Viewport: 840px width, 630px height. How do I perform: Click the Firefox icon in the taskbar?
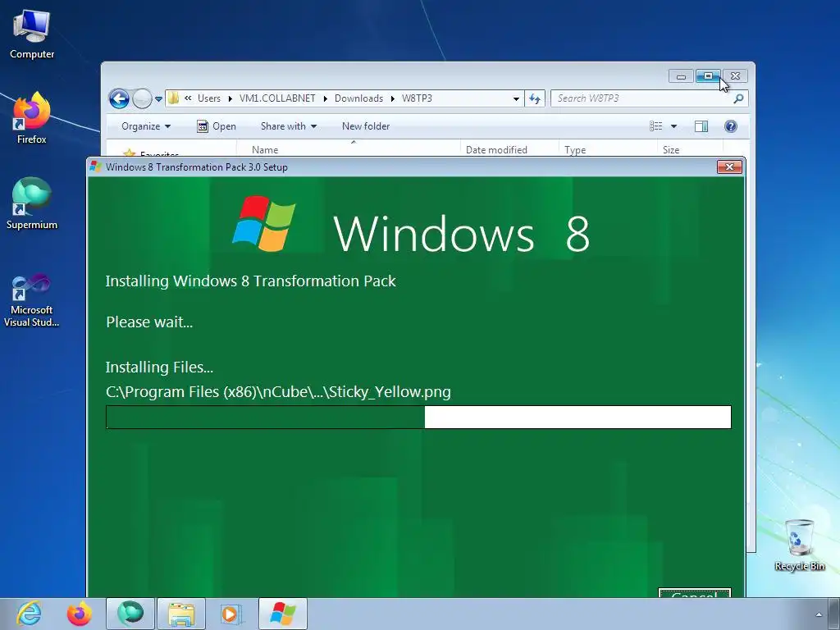[x=80, y=614]
